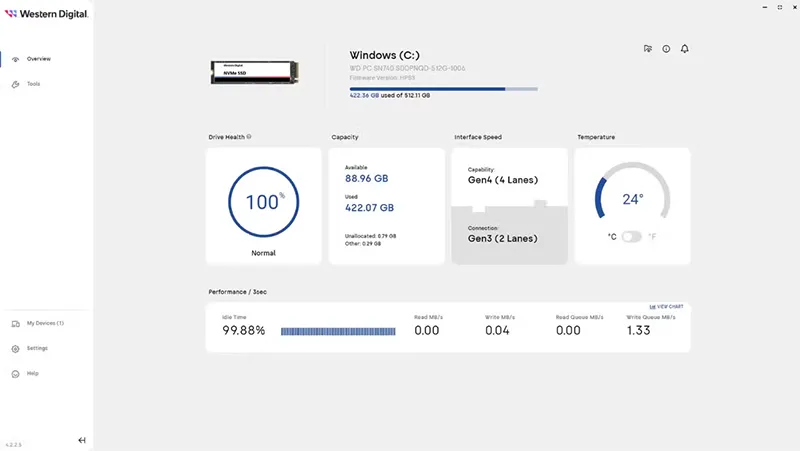This screenshot has width=800, height=451.
Task: Click the Help smiley icon
Action: [15, 374]
